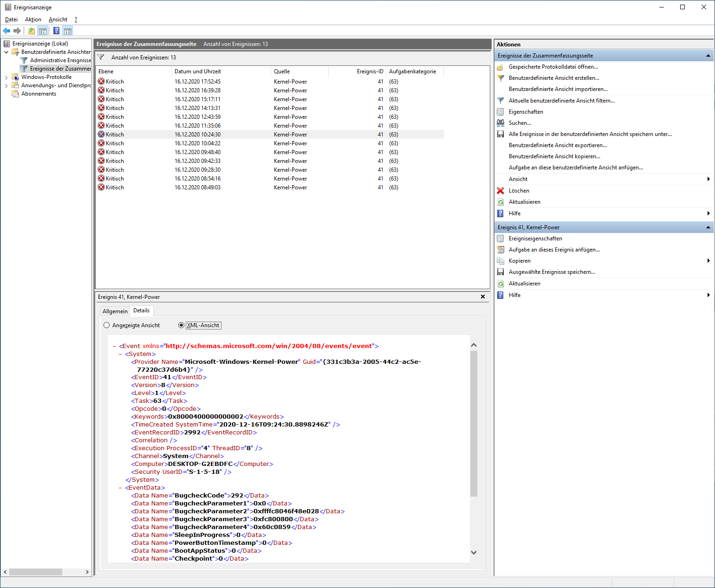Click the Windows-Protokolle folder icon in tree
This screenshot has width=715, height=588.
(x=15, y=77)
